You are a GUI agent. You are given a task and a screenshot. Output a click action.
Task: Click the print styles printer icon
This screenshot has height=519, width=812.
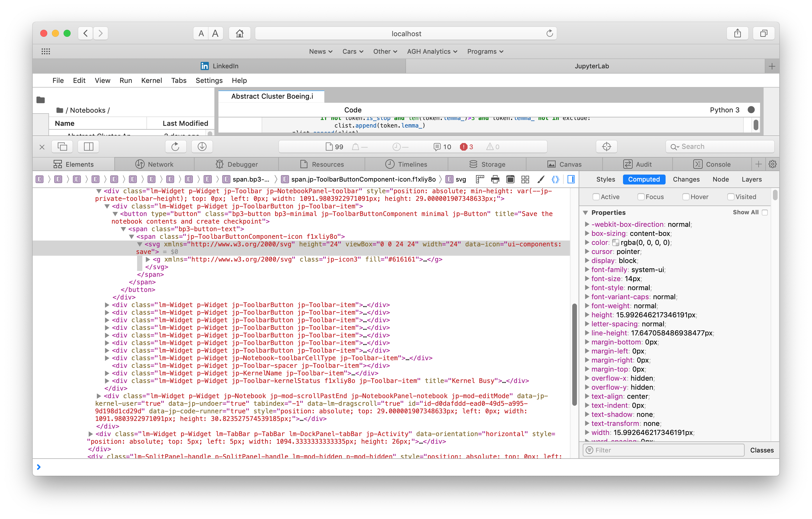[x=495, y=179]
